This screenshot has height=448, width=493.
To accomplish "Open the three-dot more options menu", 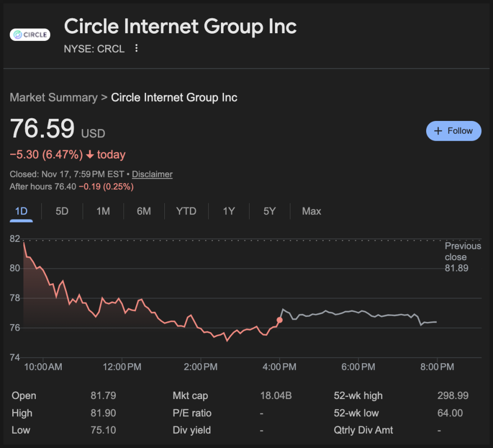I will (136, 48).
